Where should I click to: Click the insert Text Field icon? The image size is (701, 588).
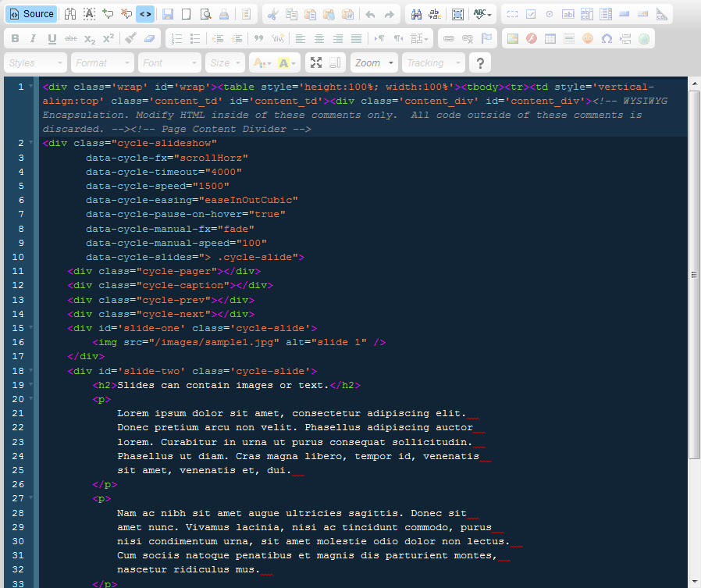point(568,14)
